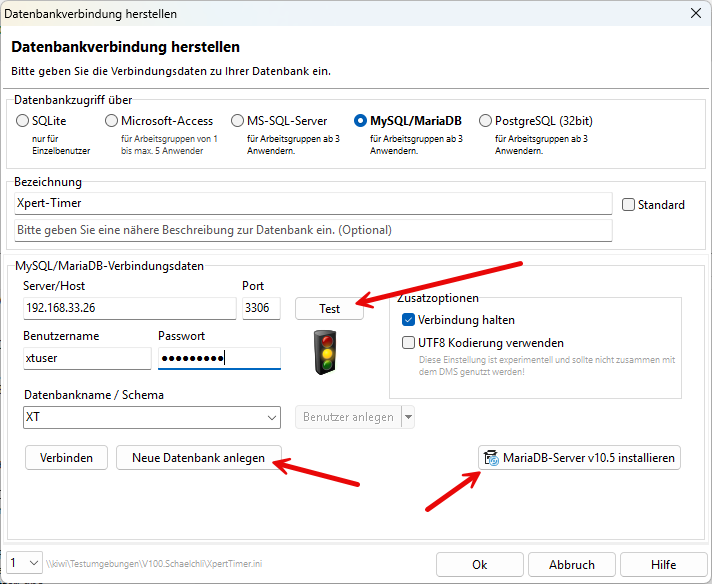Viewport: 712px width, 584px height.
Task: Click the Verbinden button
Action: coord(66,458)
